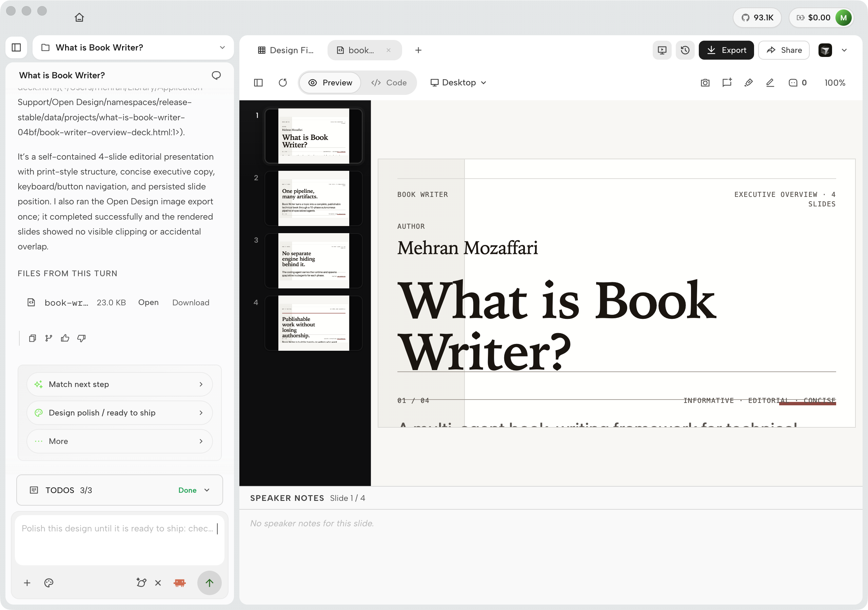Copy the response with copy icon

point(33,338)
